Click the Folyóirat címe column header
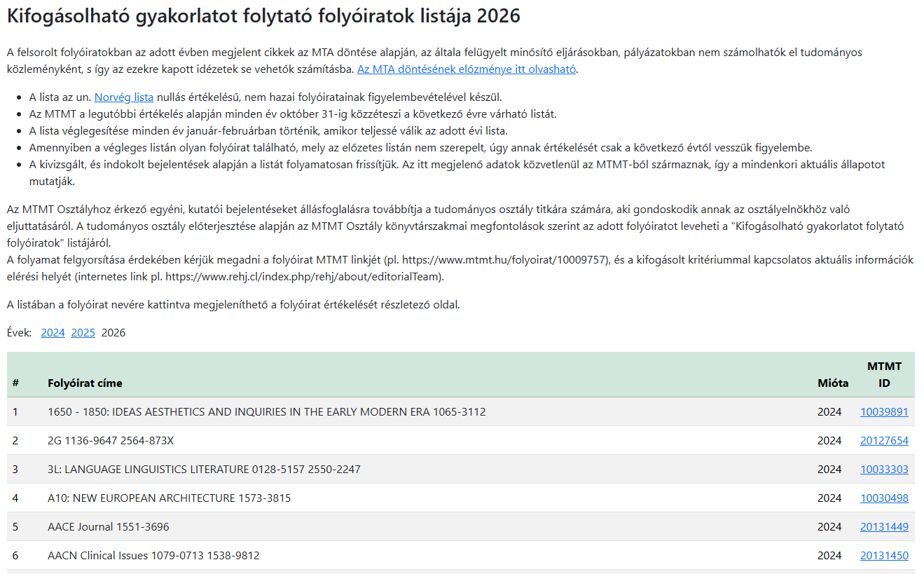The width and height of the screenshot is (924, 574). [85, 383]
